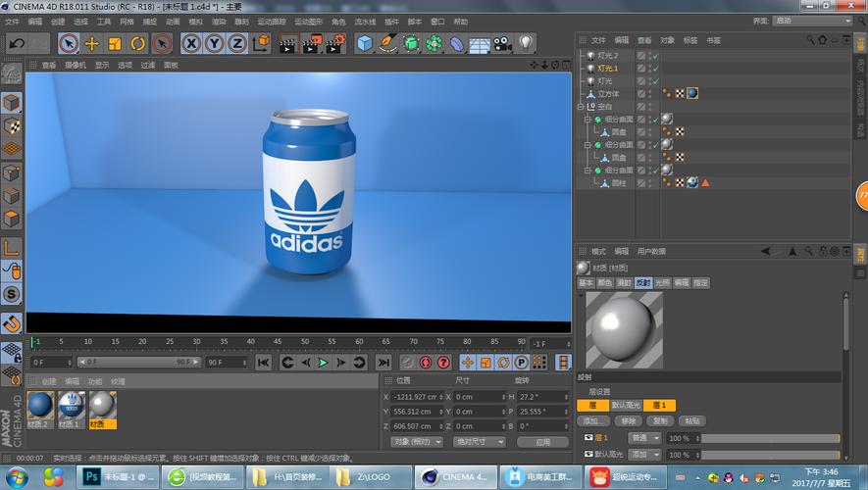Select the Live Selection arrow tool
The image size is (868, 490).
tap(69, 43)
